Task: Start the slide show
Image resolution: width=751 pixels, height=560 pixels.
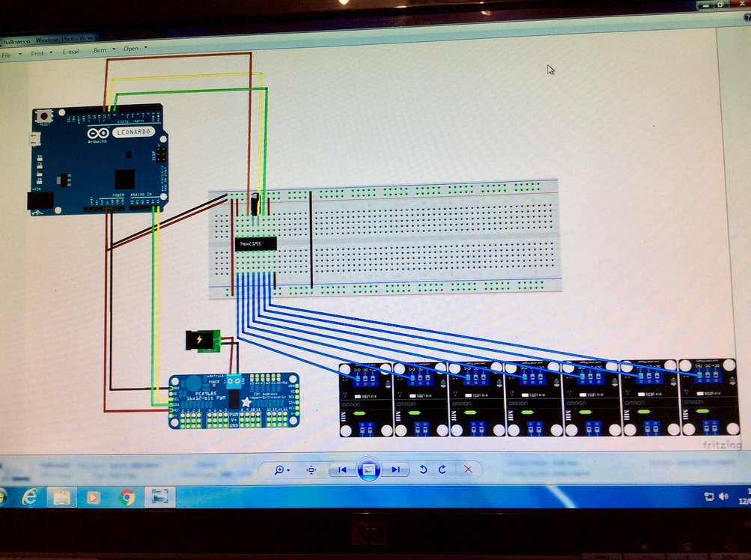Action: 368,469
